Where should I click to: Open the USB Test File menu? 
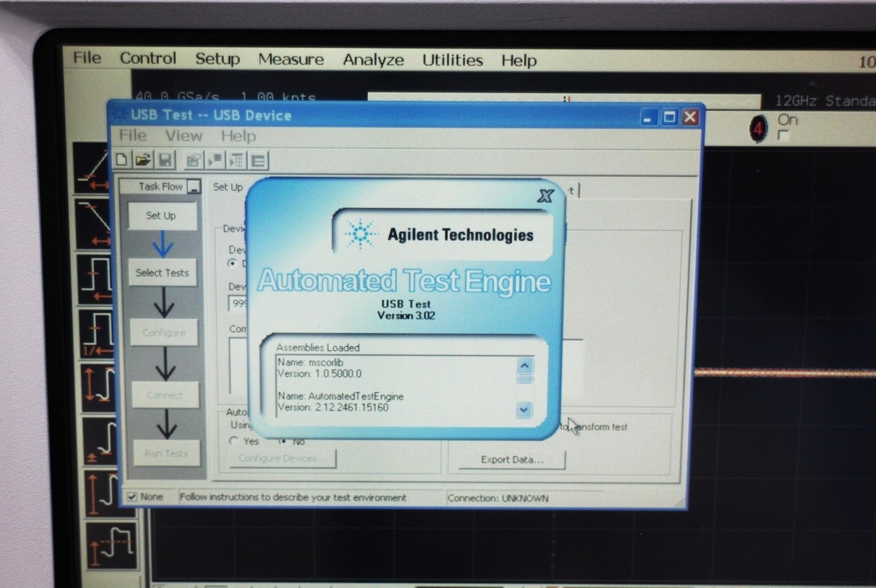coord(133,135)
